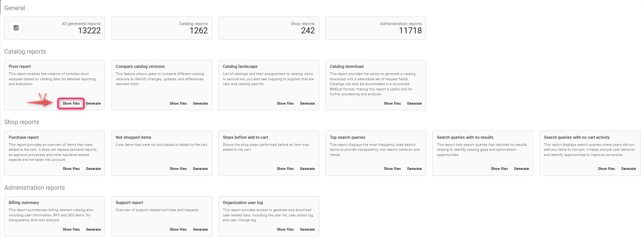Open the Shop reports count card
The height and width of the screenshot is (240, 644).
(269, 28)
